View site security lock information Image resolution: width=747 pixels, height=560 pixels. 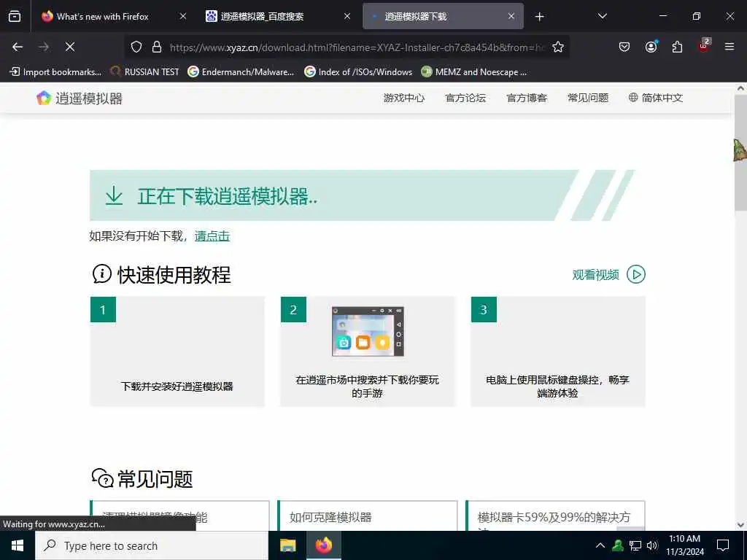157,47
